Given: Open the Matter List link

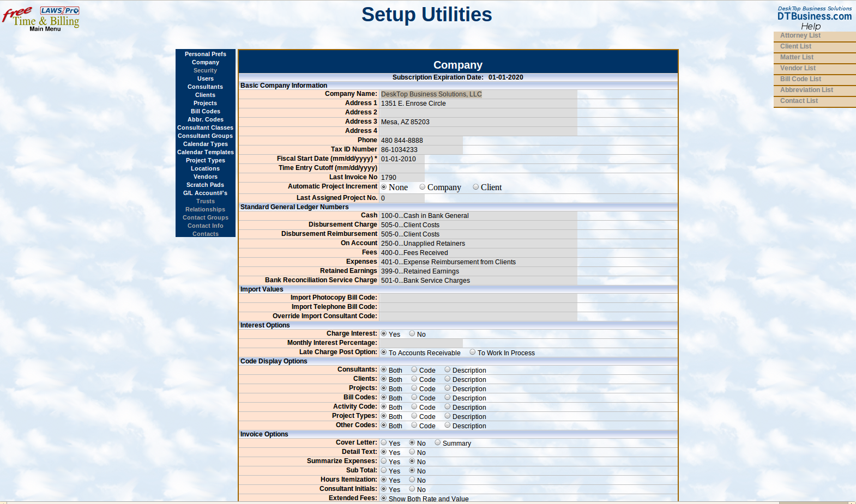Looking at the screenshot, I should [x=797, y=57].
